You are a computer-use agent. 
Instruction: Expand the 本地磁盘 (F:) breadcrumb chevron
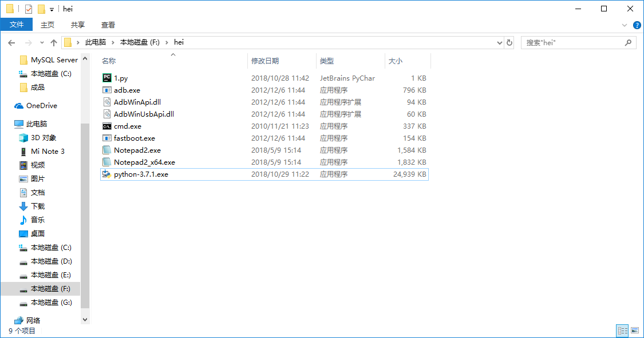click(x=167, y=42)
